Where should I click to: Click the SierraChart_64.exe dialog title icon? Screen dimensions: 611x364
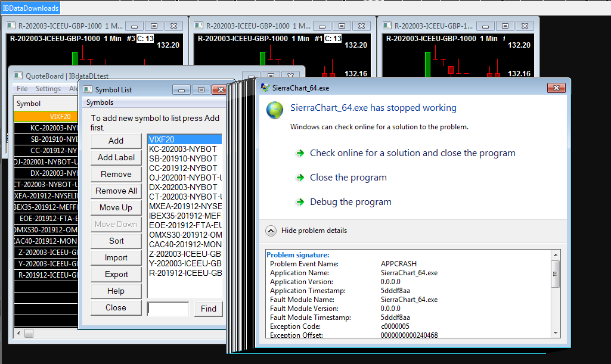[x=265, y=88]
